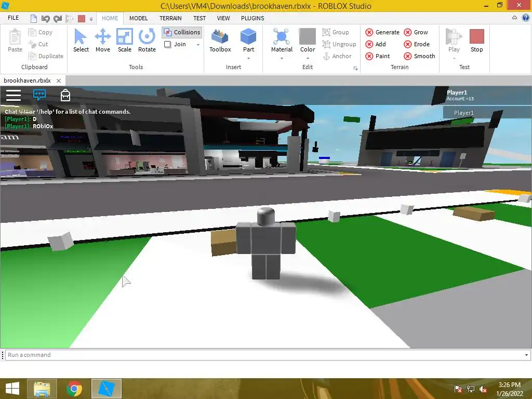Open File Explorer from taskbar
The height and width of the screenshot is (399, 532).
(x=42, y=389)
